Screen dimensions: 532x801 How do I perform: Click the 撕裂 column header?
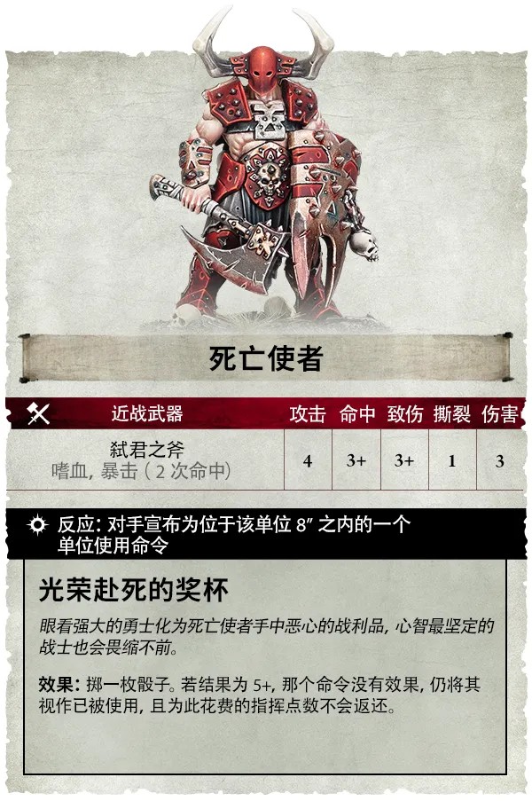[x=452, y=414]
